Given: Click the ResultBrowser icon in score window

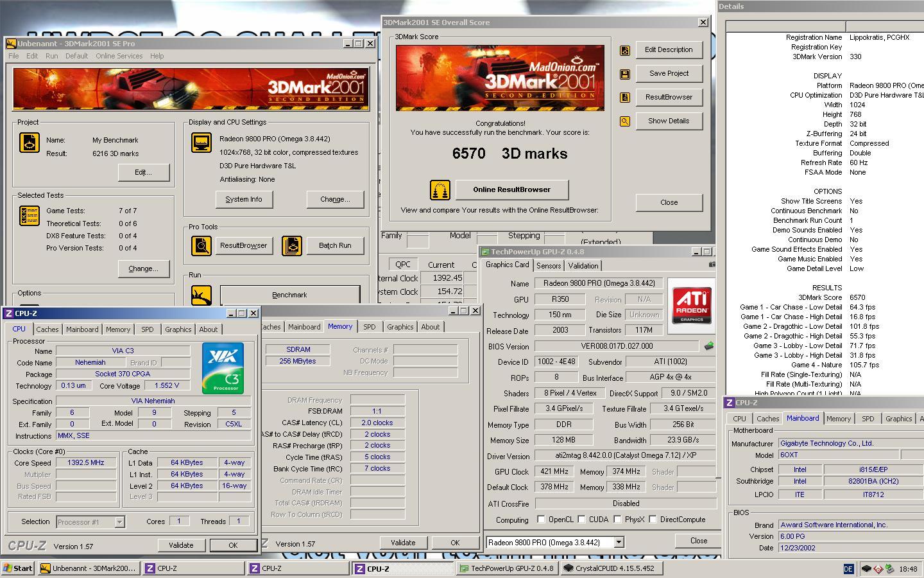Looking at the screenshot, I should click(625, 98).
